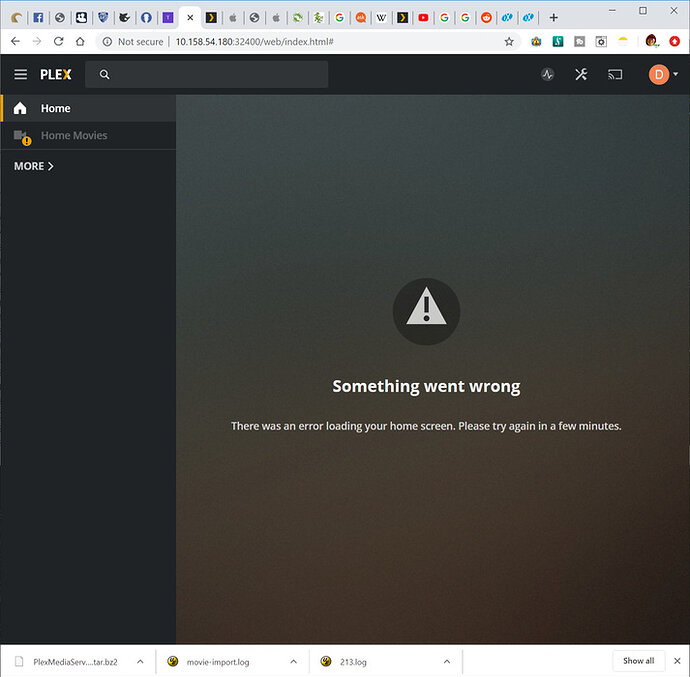Reload the current page

click(x=59, y=42)
